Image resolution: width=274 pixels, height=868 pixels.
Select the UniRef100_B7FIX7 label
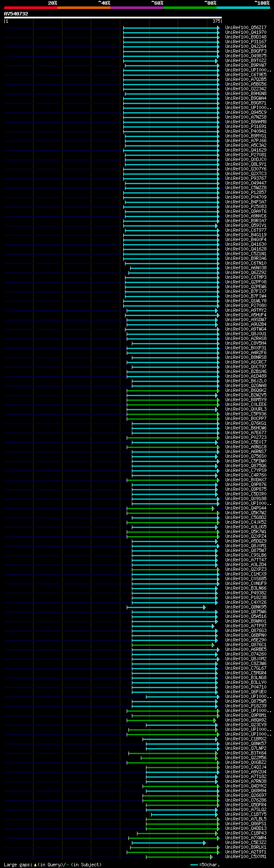[246, 291]
